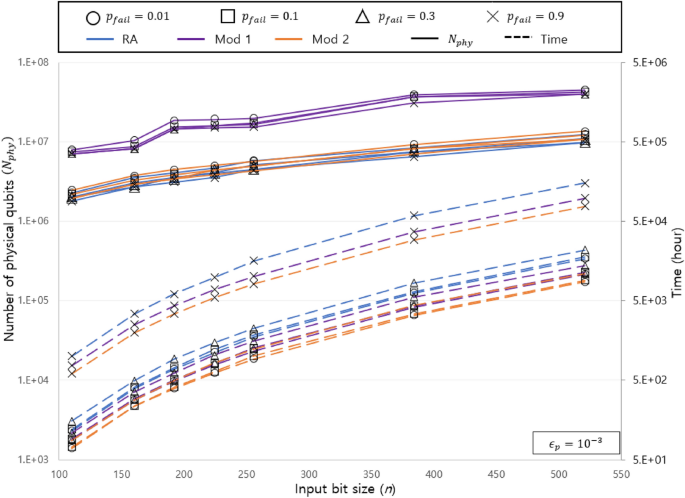685x498 pixels.
Task: Click the 'Time (hour)' right axis title
Action: (677, 263)
